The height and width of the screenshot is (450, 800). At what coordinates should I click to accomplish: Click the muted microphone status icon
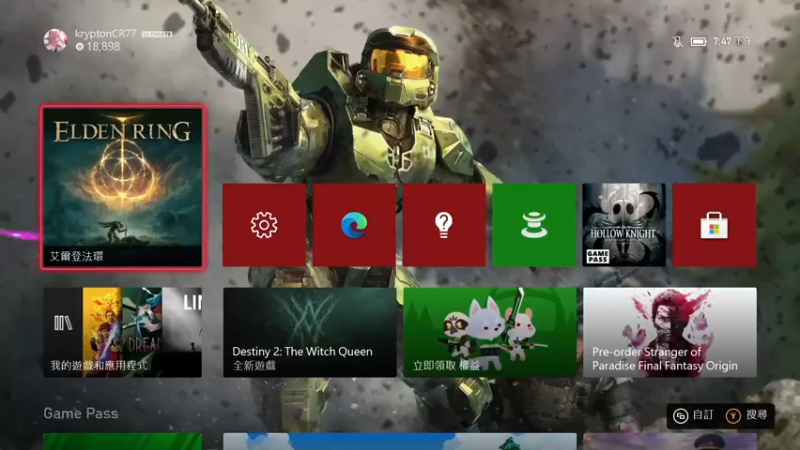coord(678,41)
